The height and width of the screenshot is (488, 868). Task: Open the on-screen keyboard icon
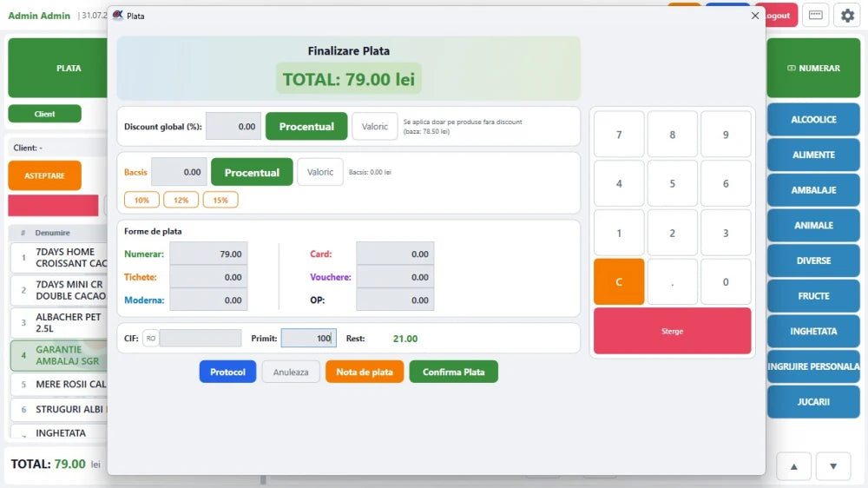815,16
